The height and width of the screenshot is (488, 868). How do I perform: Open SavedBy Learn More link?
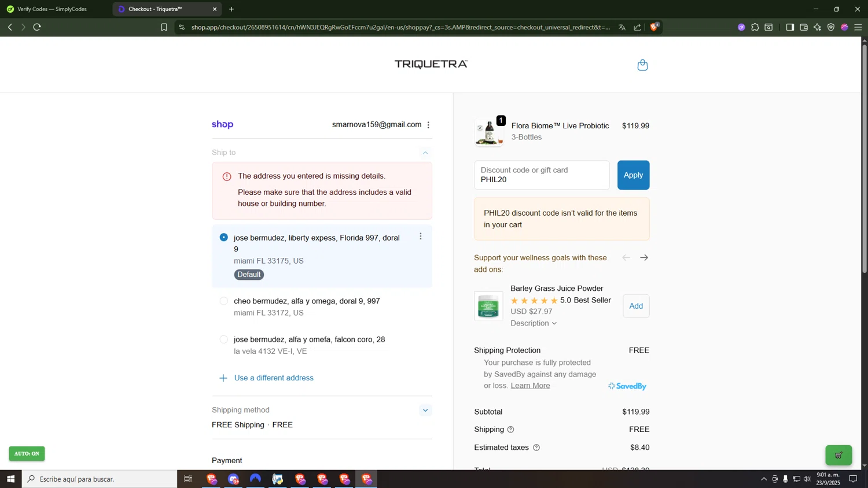pyautogui.click(x=530, y=386)
